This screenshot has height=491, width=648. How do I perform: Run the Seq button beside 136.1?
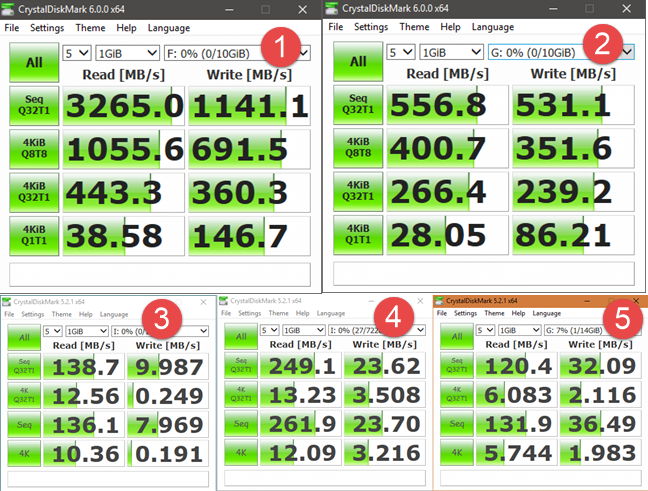pos(24,425)
